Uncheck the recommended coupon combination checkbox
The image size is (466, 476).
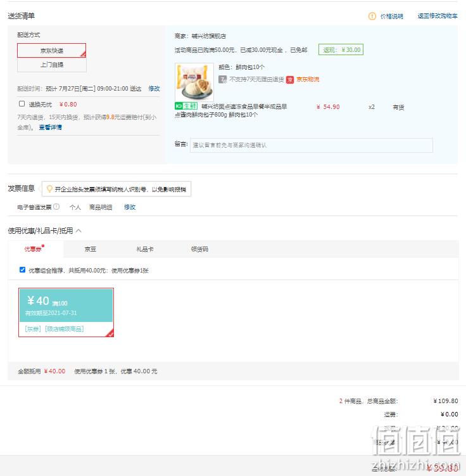[22, 269]
